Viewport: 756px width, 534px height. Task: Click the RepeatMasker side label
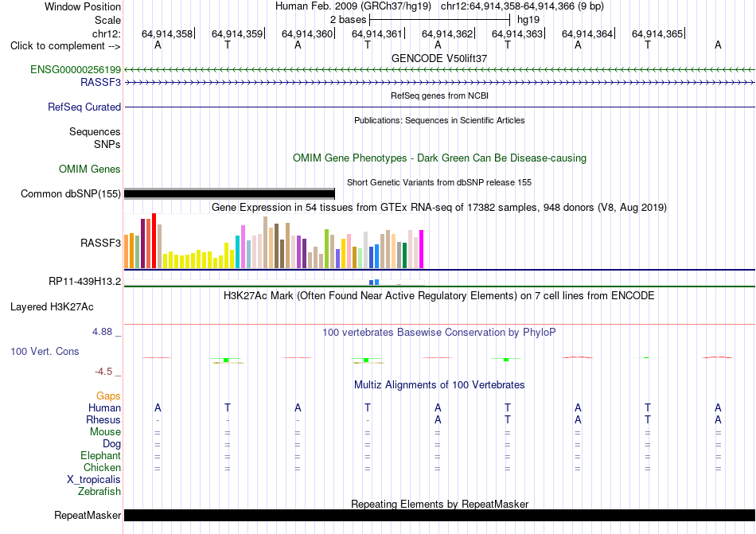tap(88, 516)
